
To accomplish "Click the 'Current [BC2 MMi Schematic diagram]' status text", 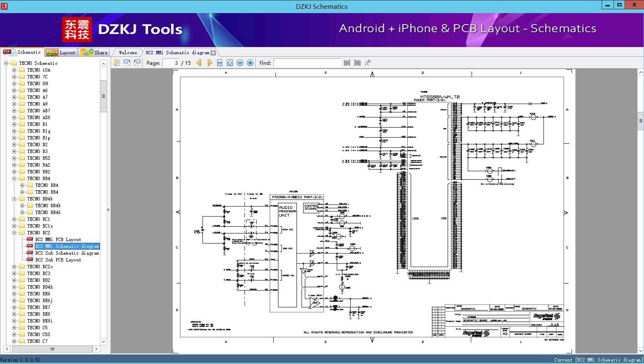I will [x=598, y=360].
